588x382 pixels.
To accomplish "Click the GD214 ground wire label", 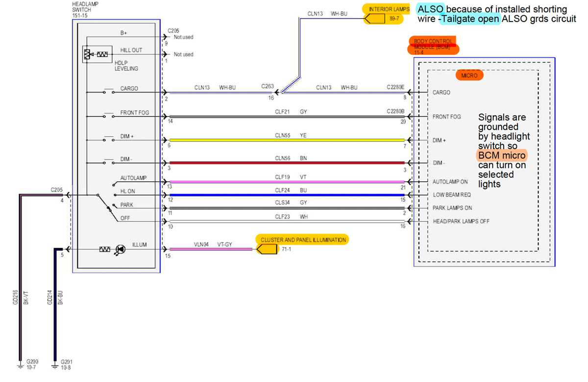I will (49, 298).
